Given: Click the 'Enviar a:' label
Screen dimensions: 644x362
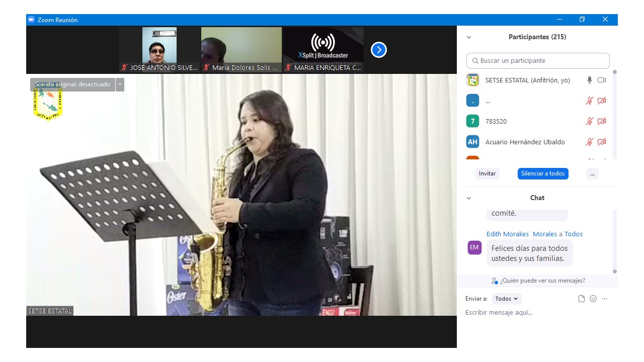Looking at the screenshot, I should (x=476, y=299).
